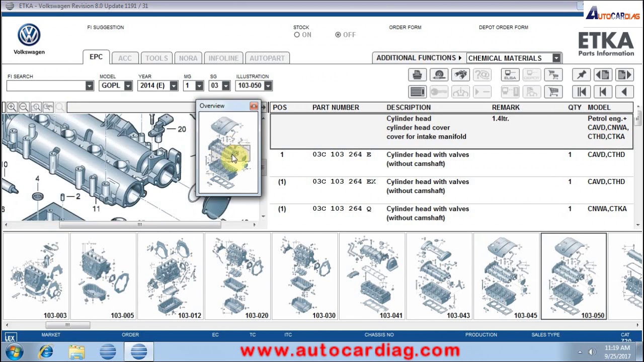Click the pushpin icon
The width and height of the screenshot is (644, 362).
581,75
